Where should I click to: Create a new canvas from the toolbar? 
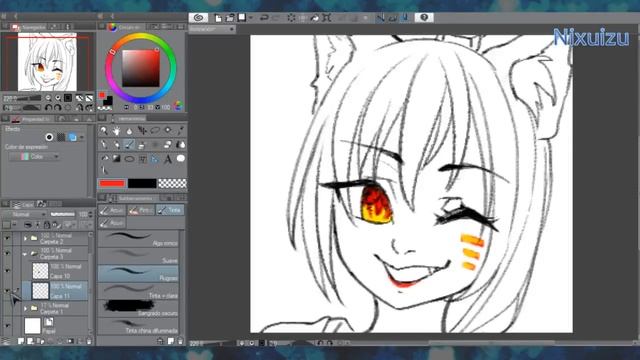218,18
